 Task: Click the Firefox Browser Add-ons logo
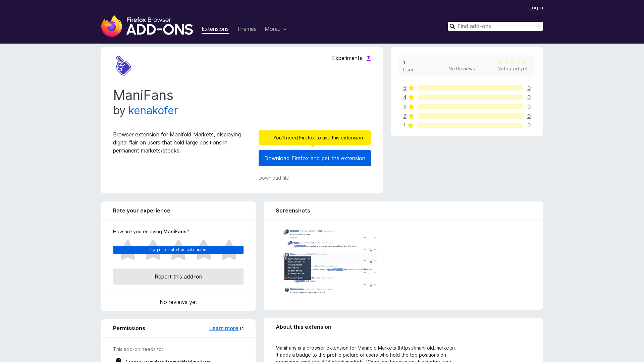pos(147,26)
